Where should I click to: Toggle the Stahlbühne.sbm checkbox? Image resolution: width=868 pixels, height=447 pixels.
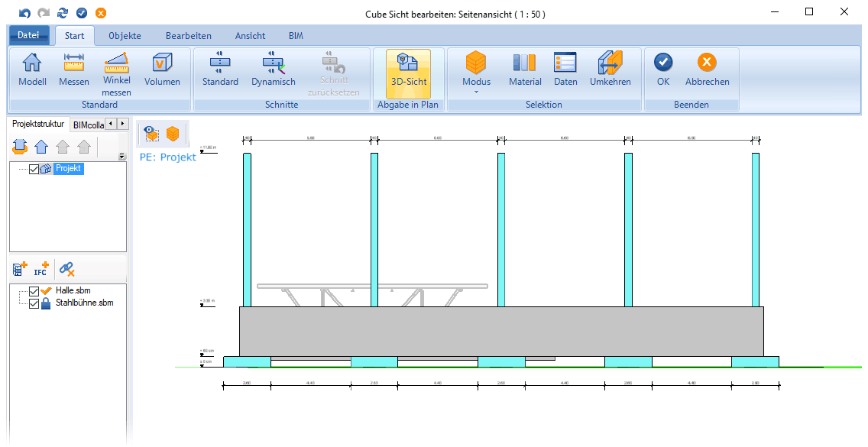coord(34,303)
